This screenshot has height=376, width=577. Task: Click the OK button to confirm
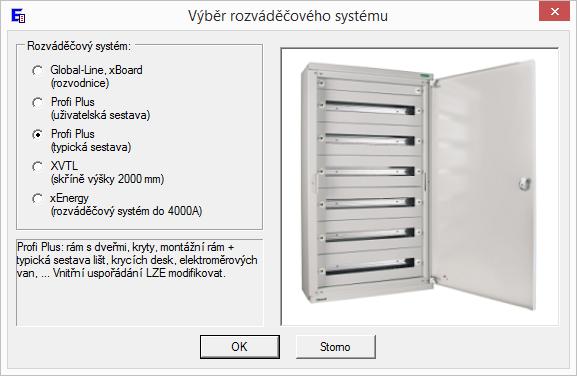click(240, 347)
